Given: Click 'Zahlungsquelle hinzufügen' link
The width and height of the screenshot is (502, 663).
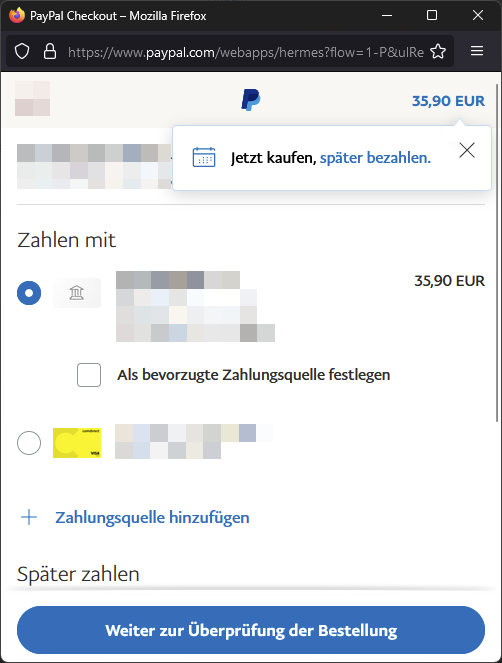Looking at the screenshot, I should tap(152, 518).
